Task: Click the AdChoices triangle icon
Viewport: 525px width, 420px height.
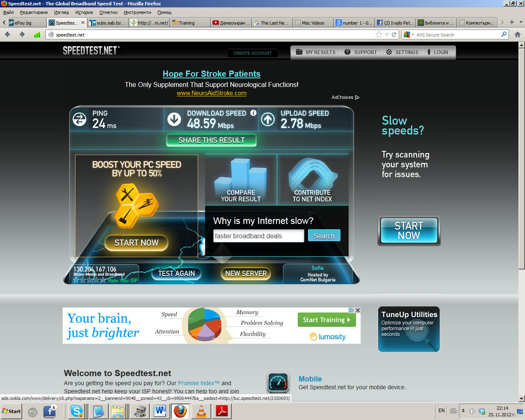Action: pos(357,98)
